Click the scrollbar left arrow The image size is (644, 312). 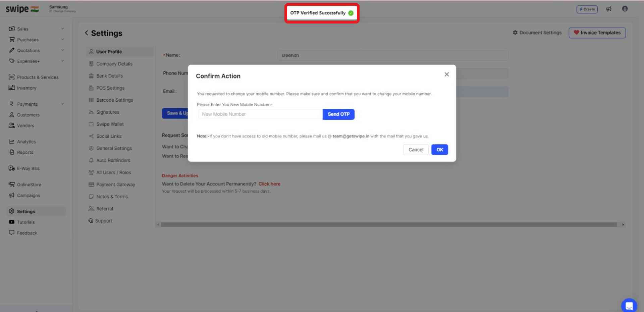tap(158, 225)
